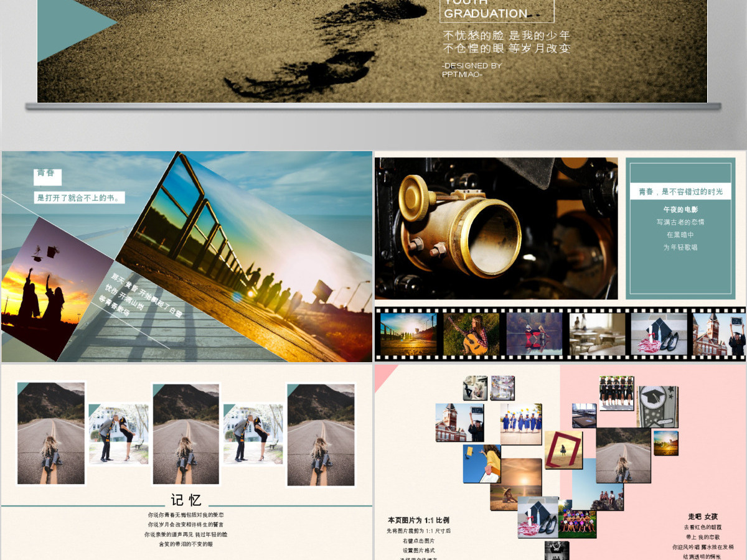
Task: Open the sunset beach photo in heart collage
Action: 516,484
